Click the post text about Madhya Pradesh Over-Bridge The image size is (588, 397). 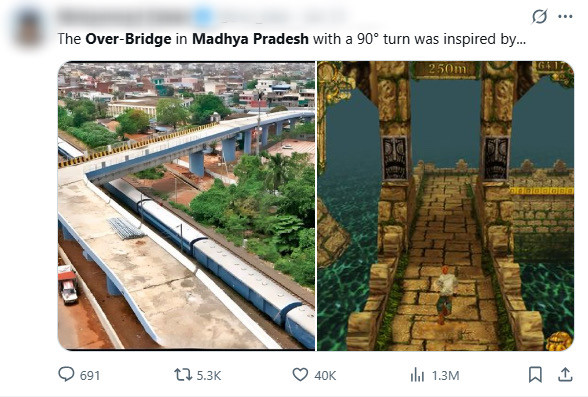click(291, 39)
